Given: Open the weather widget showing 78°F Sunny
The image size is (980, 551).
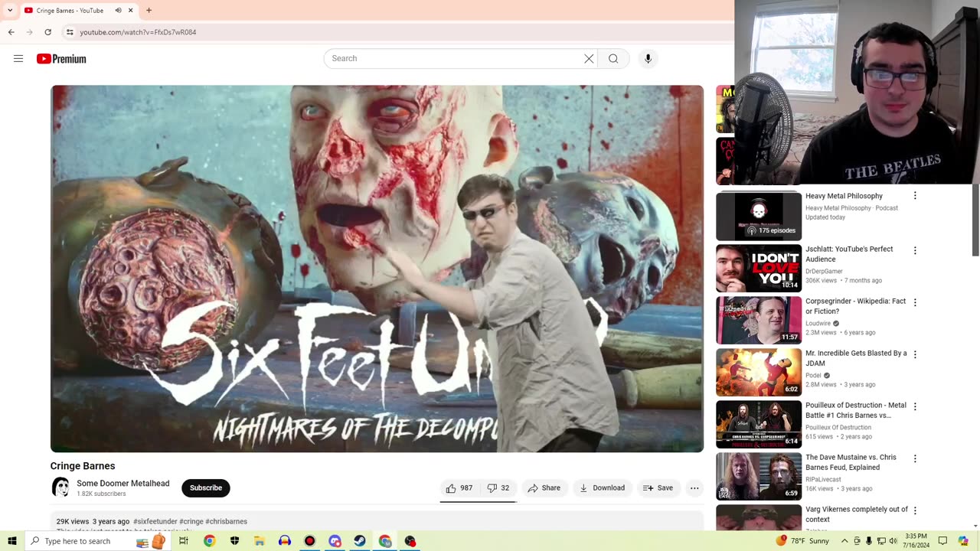Looking at the screenshot, I should point(802,541).
